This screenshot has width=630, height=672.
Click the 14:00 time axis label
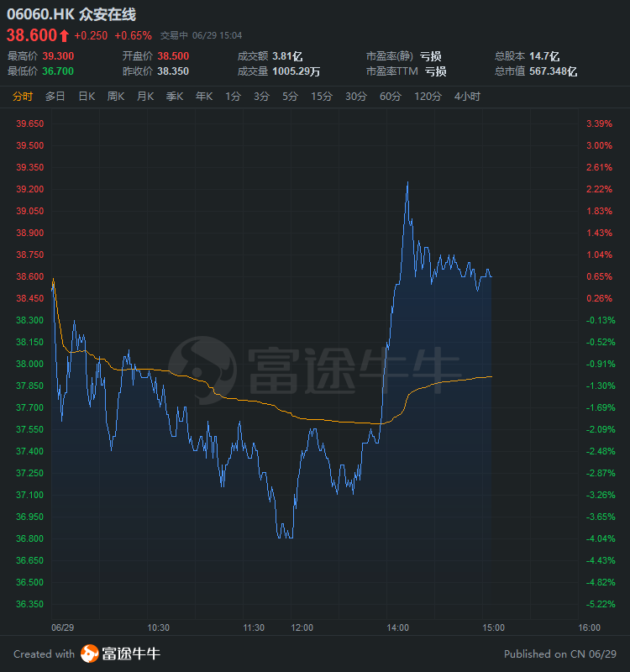(x=397, y=627)
